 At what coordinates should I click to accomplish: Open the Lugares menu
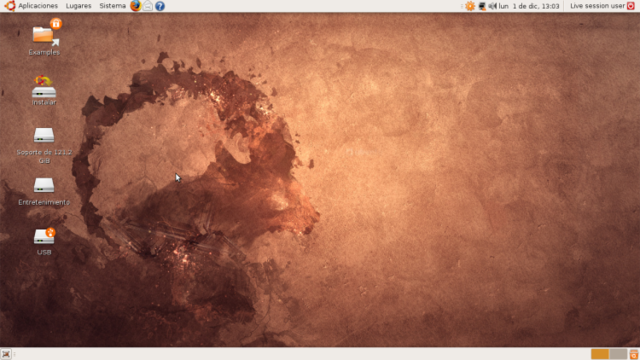coord(78,6)
